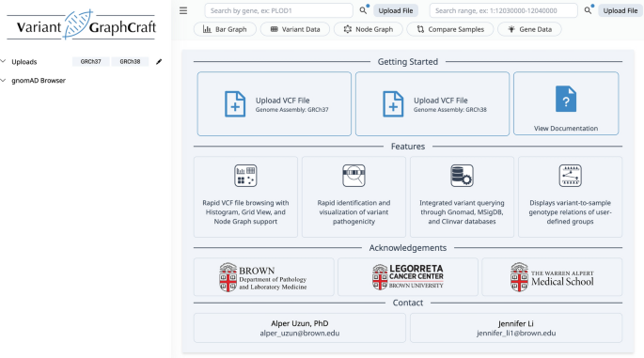The height and width of the screenshot is (358, 644).
Task: Expand the gnomAD Browser section
Action: click(x=3, y=80)
